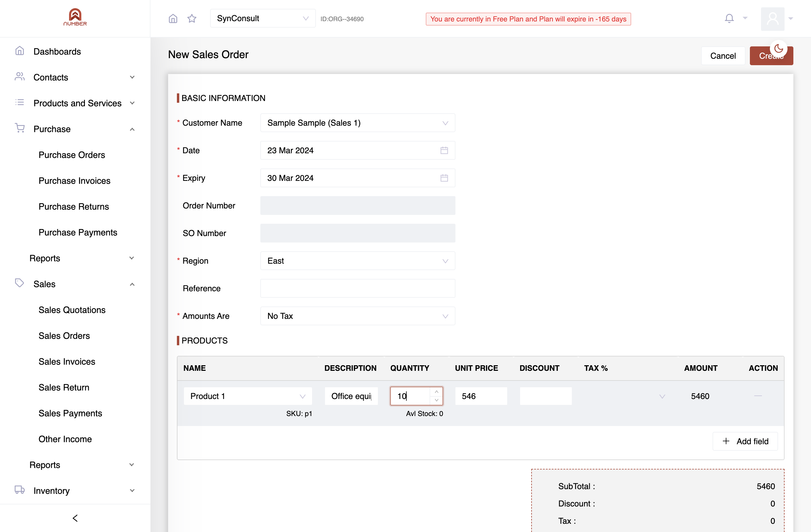The image size is (811, 532).
Task: Click the Number logo
Action: point(75,17)
